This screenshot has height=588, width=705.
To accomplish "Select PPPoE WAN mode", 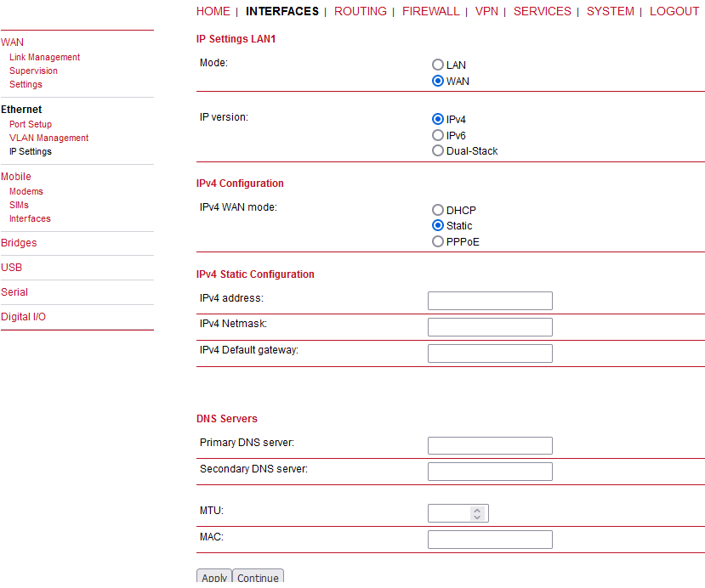I will (437, 241).
